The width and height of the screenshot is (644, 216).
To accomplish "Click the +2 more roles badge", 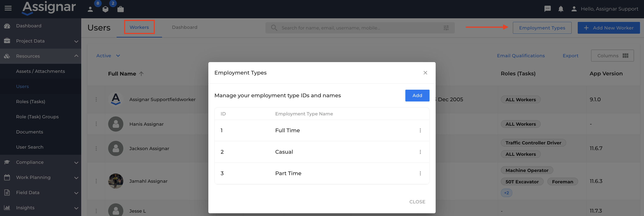I will tap(507, 193).
